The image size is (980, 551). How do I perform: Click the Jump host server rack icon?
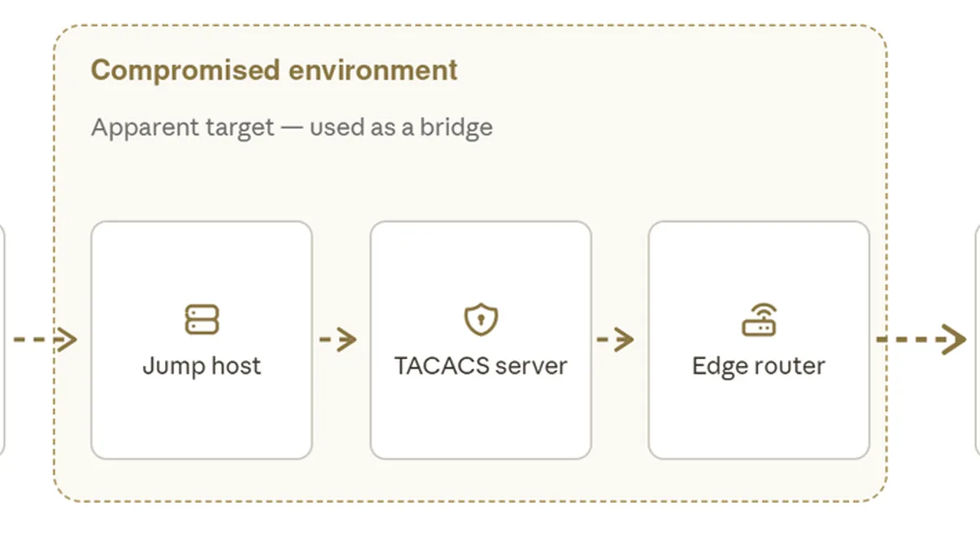pyautogui.click(x=202, y=319)
